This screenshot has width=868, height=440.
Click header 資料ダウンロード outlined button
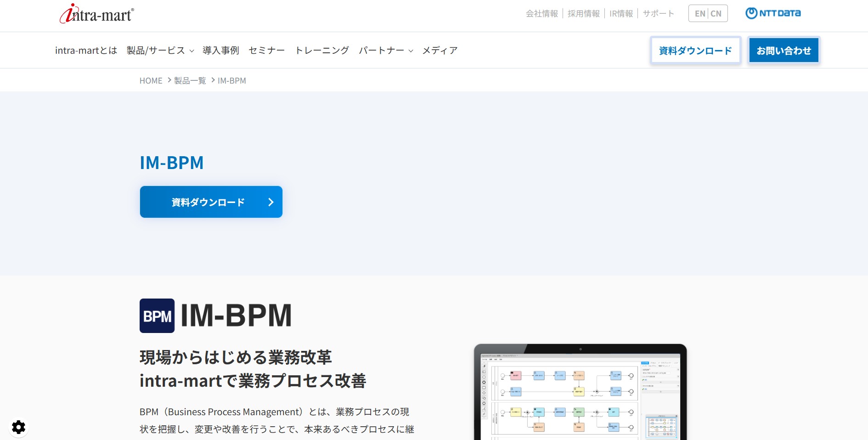click(695, 50)
